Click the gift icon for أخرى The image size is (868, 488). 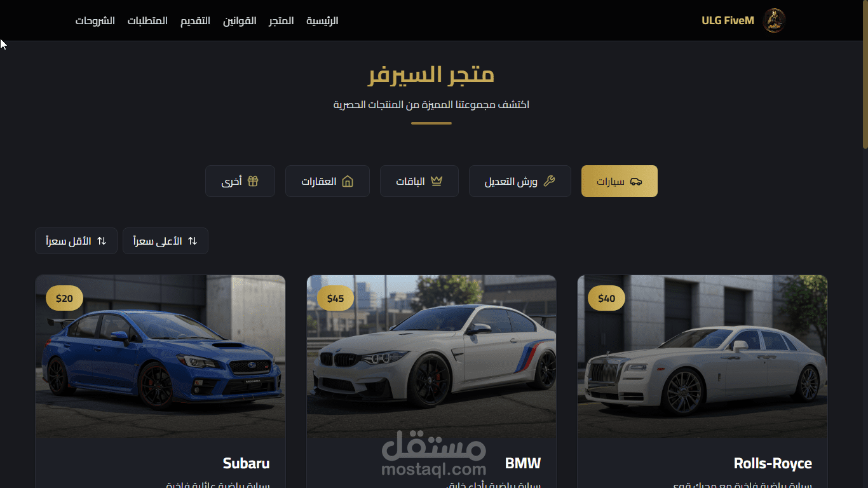tap(253, 182)
